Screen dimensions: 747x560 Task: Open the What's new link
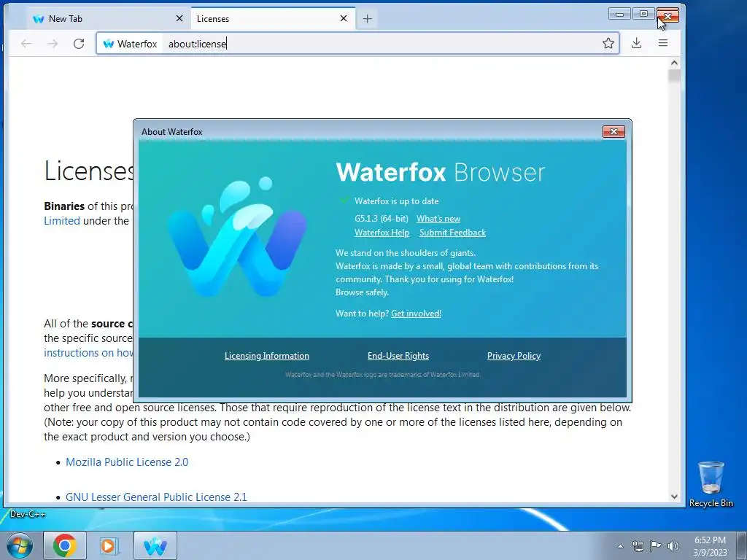pyautogui.click(x=438, y=219)
